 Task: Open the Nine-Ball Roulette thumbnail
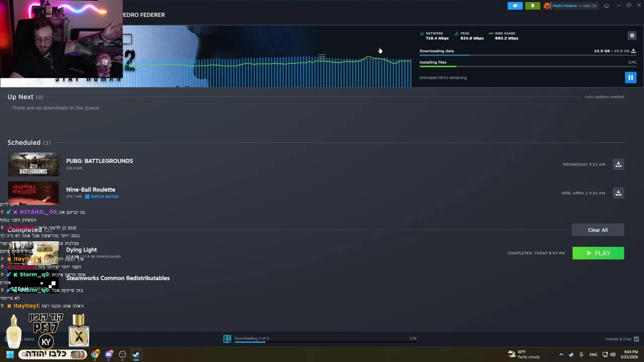point(33,193)
